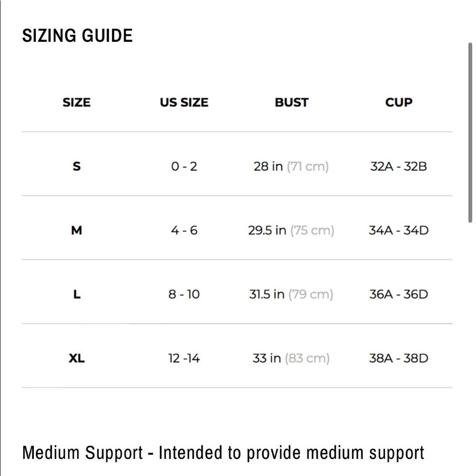Select the XL size row label
Image resolution: width=476 pixels, height=476 pixels.
[x=77, y=358]
